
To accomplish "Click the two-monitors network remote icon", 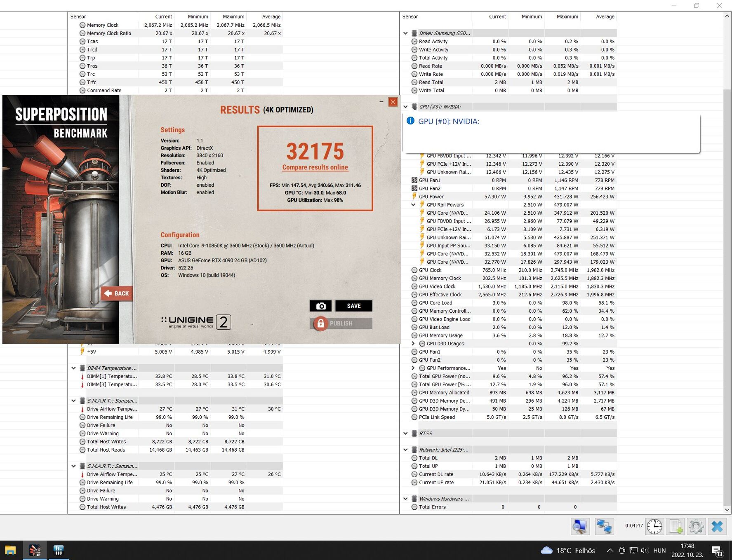I will tap(604, 526).
